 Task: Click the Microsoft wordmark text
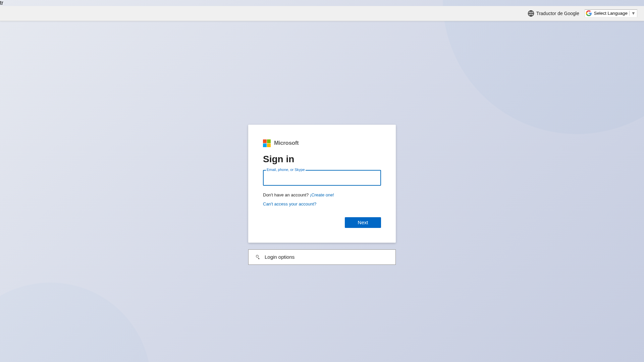click(x=286, y=143)
